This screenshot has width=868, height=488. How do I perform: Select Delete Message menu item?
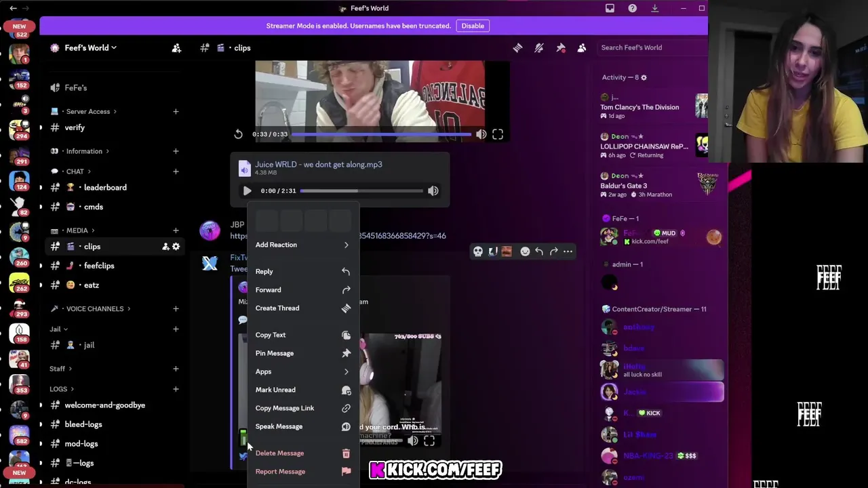pos(302,453)
